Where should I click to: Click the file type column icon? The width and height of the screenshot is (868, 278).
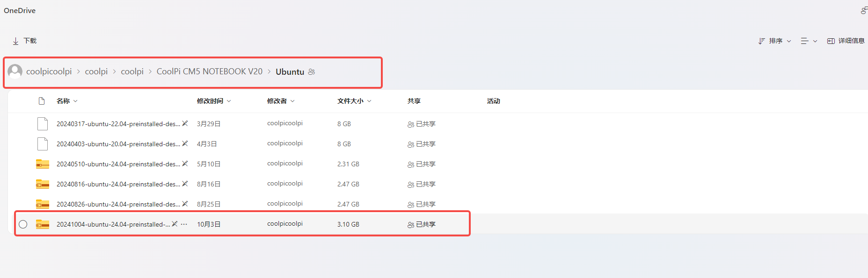point(42,101)
